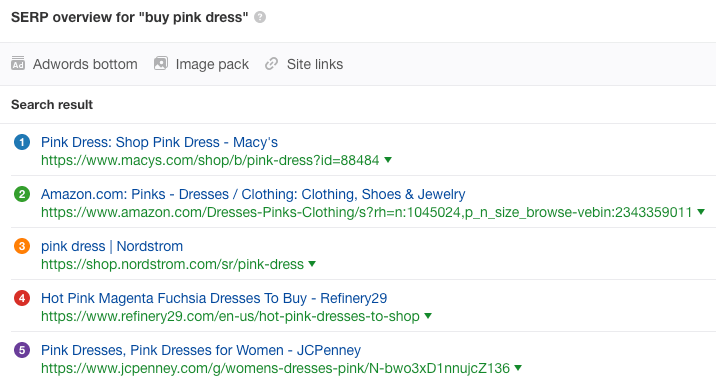This screenshot has height=379, width=716.
Task: Click the Site links chain icon
Action: [x=272, y=63]
